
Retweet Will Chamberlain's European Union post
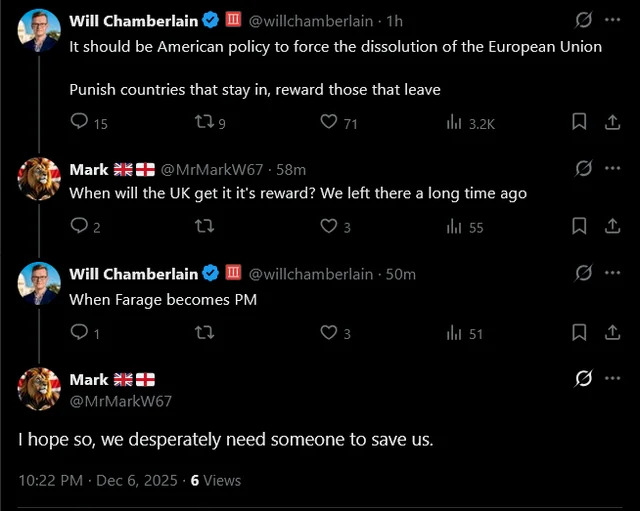tap(205, 122)
